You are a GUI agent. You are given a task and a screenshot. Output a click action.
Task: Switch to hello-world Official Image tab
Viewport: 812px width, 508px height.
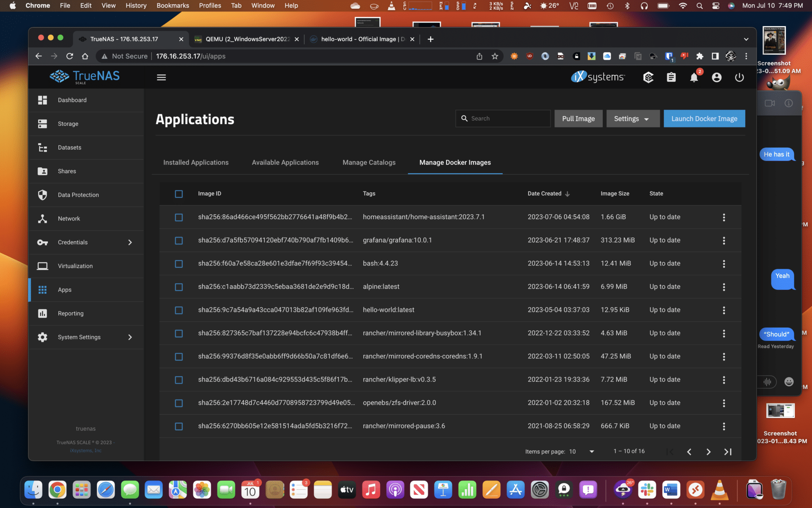point(362,39)
